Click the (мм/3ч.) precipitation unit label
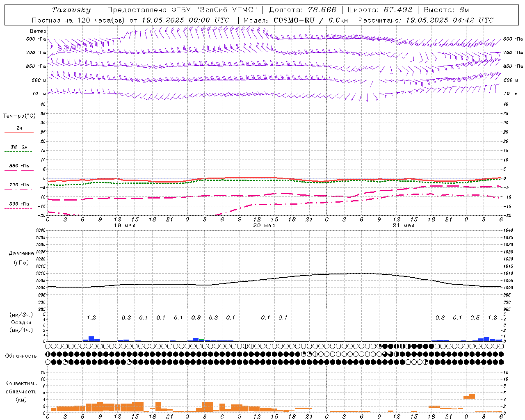 [21, 315]
